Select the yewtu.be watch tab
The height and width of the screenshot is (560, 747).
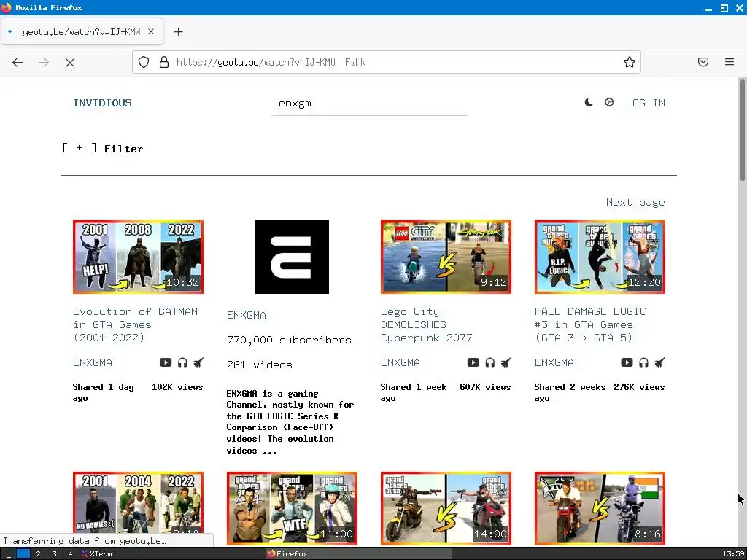82,32
